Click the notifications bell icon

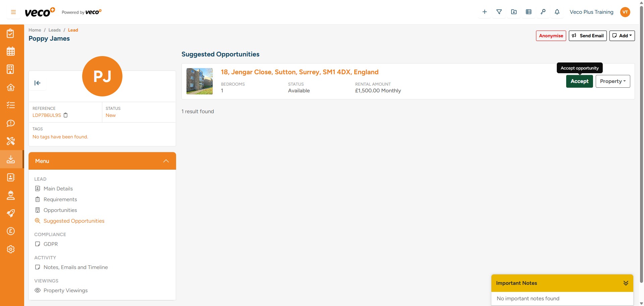pos(557,12)
